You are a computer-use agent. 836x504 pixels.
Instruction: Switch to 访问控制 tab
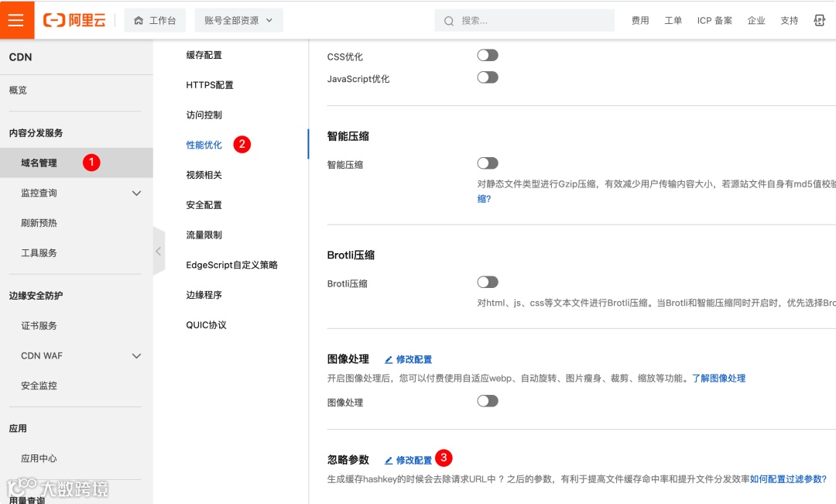coord(204,115)
